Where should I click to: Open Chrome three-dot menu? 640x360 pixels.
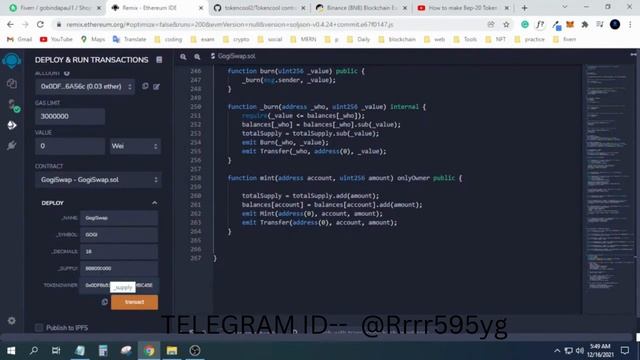[630, 24]
